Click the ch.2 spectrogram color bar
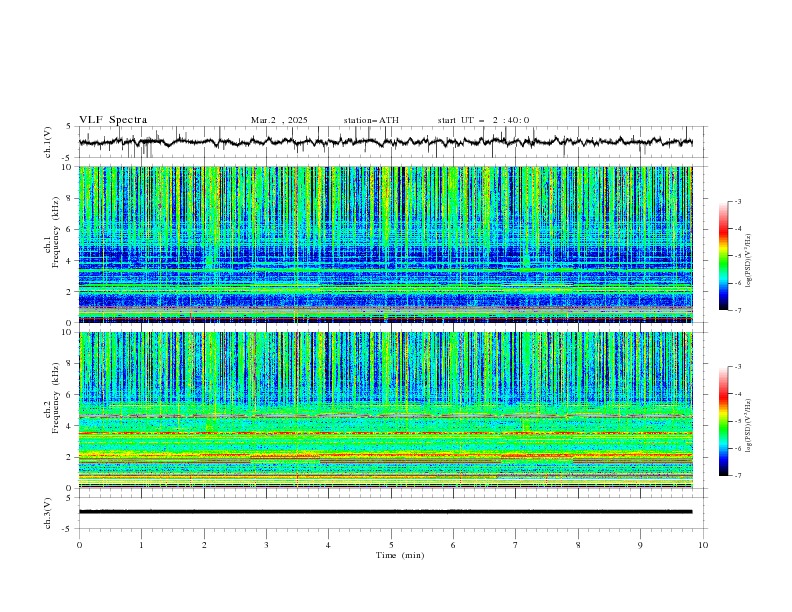The width and height of the screenshot is (792, 612). click(723, 421)
